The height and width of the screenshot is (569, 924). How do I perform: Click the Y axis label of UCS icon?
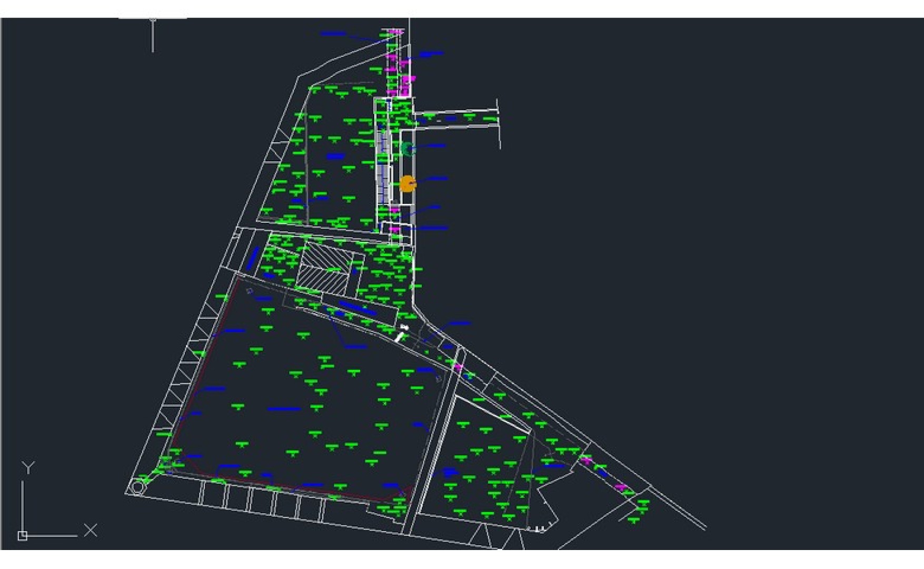click(x=28, y=468)
